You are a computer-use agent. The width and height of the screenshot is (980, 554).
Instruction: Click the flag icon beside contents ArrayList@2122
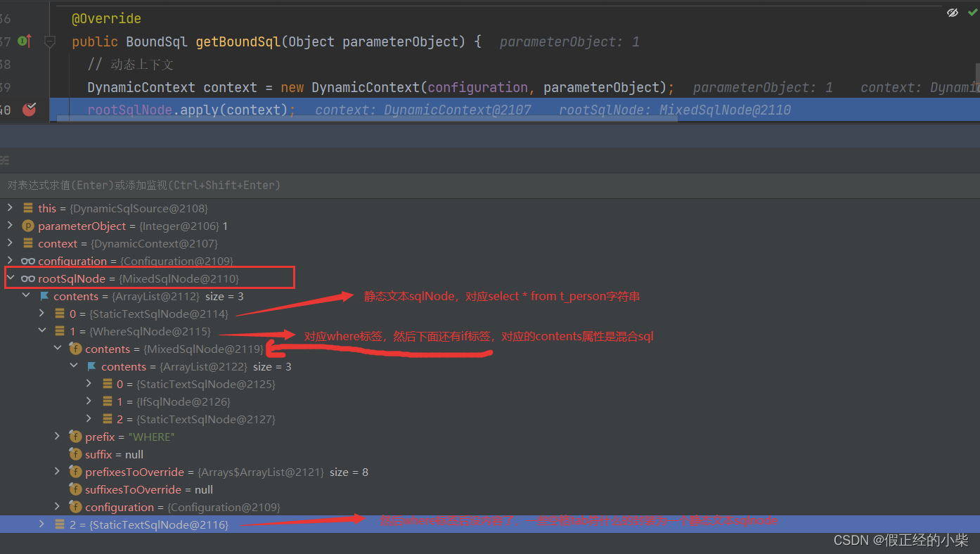(92, 366)
